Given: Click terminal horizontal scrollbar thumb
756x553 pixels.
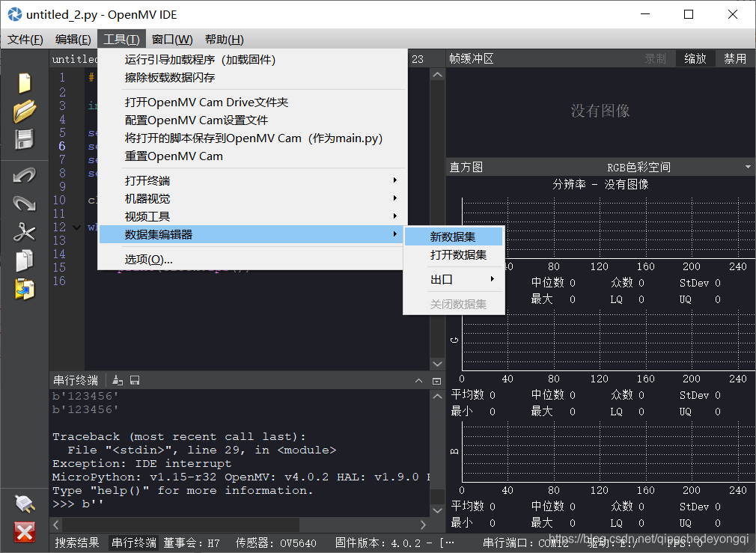Looking at the screenshot, I should [x=181, y=525].
